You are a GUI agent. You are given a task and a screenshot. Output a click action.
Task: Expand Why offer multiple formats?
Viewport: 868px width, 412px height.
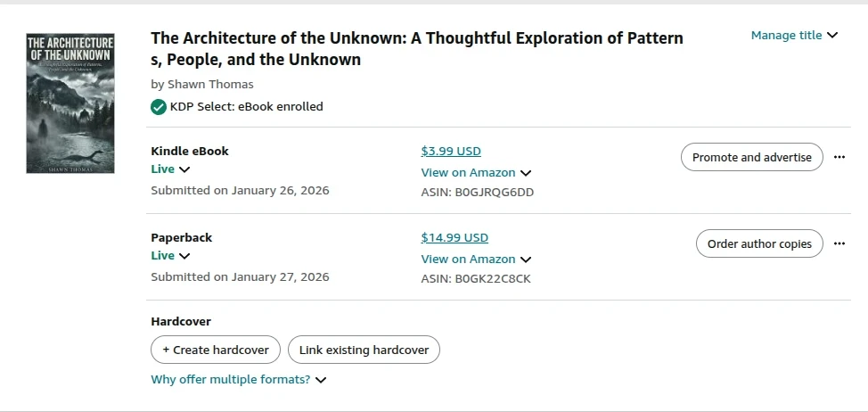(x=238, y=380)
